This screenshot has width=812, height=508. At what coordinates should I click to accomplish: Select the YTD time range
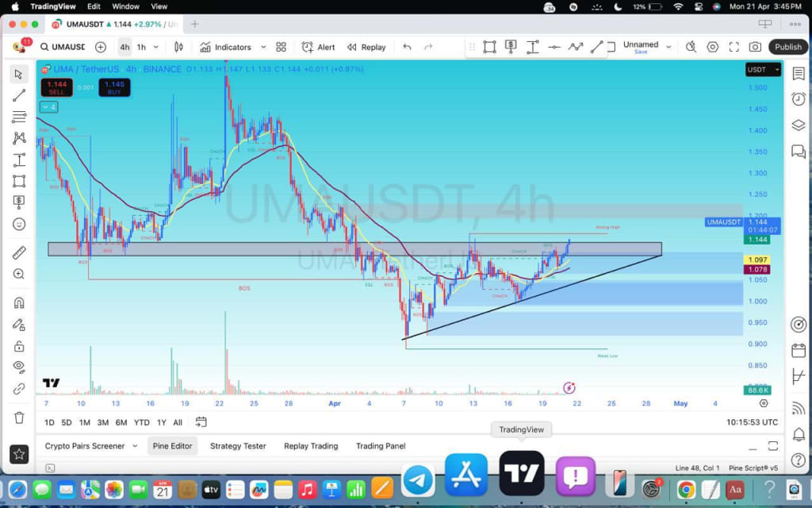[141, 422]
